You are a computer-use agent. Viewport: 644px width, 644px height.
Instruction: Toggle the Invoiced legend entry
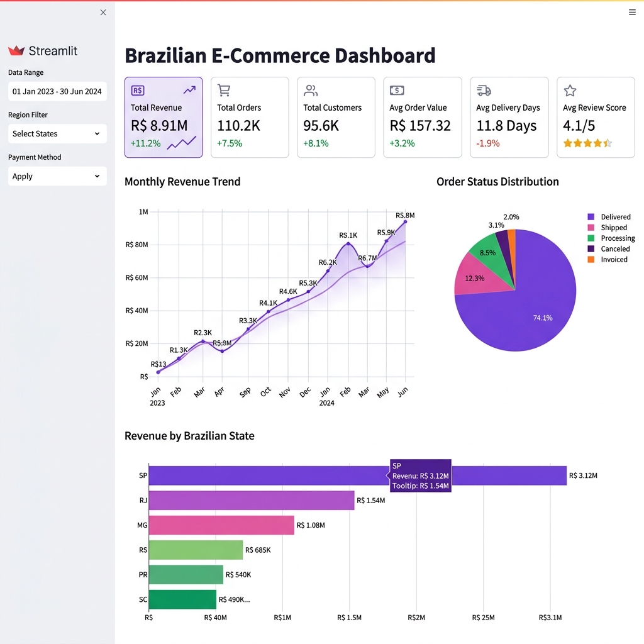pyautogui.click(x=608, y=260)
